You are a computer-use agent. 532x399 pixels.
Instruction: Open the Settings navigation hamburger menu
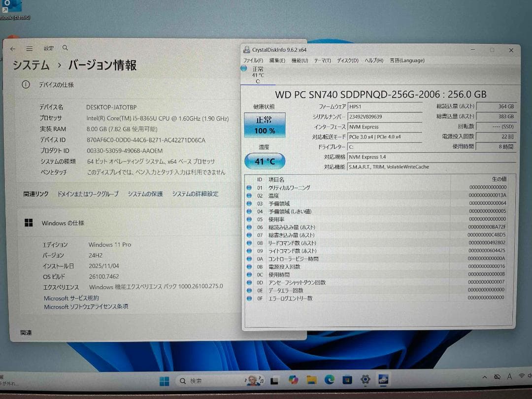point(29,48)
